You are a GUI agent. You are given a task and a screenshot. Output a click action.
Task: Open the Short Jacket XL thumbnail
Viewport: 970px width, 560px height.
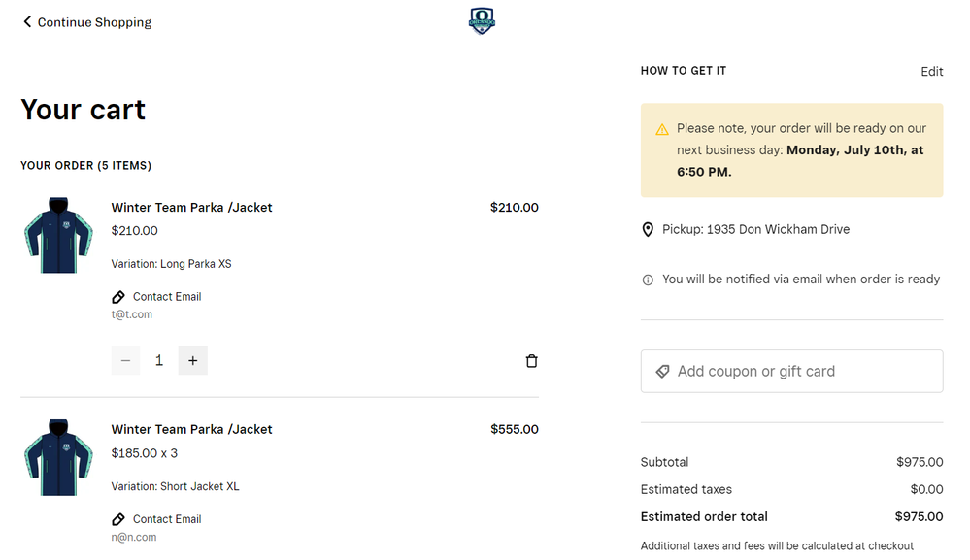coord(58,458)
